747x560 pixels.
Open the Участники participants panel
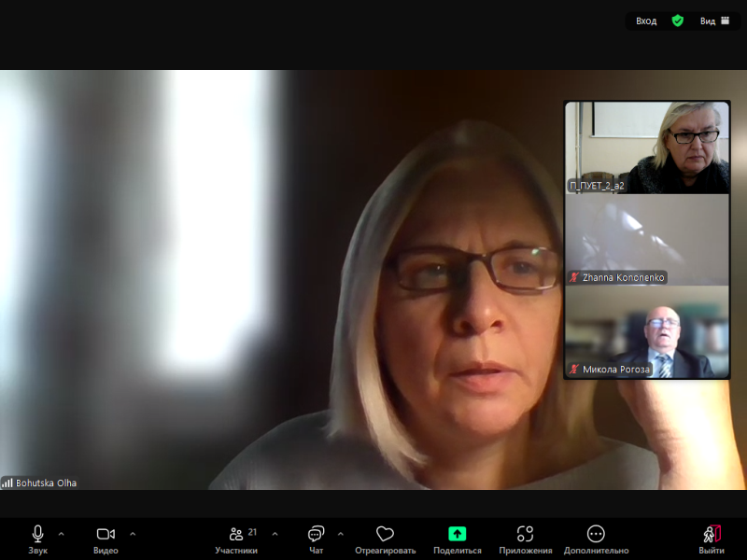click(236, 534)
